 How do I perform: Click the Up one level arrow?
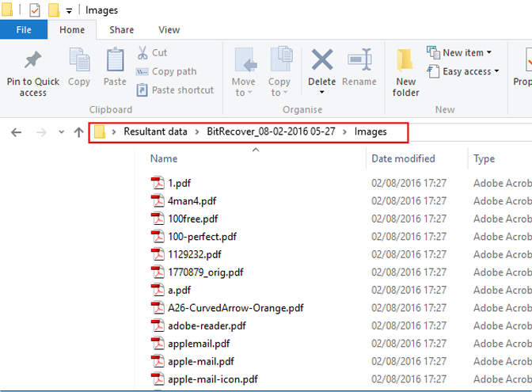[78, 132]
